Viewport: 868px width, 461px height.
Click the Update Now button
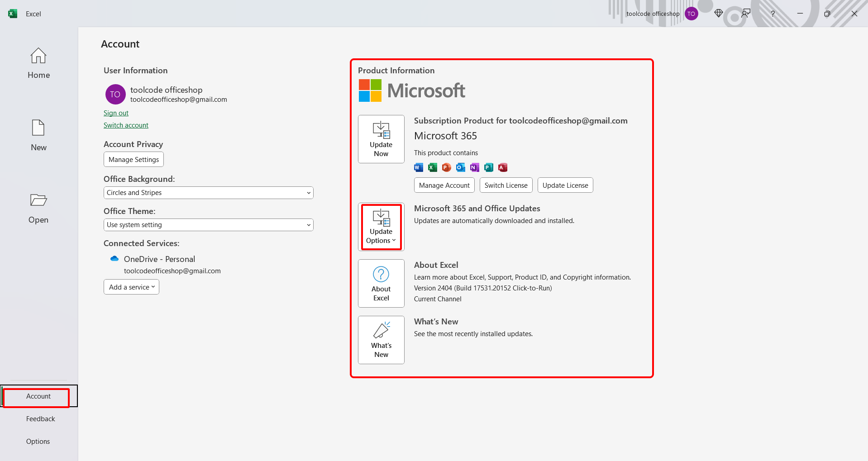pyautogui.click(x=381, y=139)
